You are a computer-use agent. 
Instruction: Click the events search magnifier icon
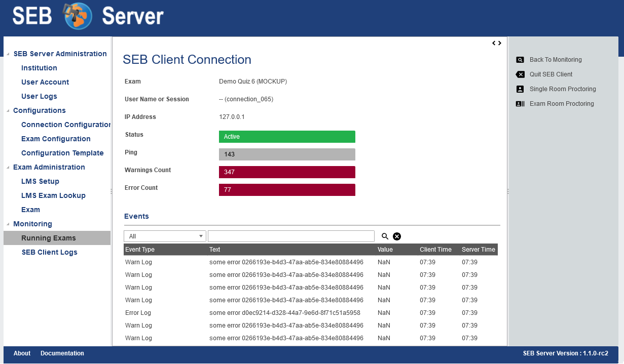[385, 236]
